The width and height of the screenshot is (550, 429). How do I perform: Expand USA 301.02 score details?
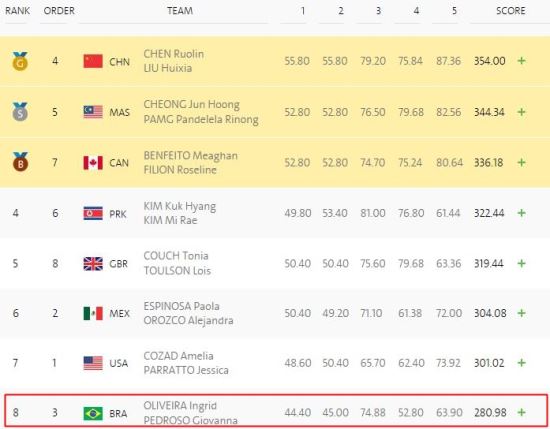(x=522, y=363)
